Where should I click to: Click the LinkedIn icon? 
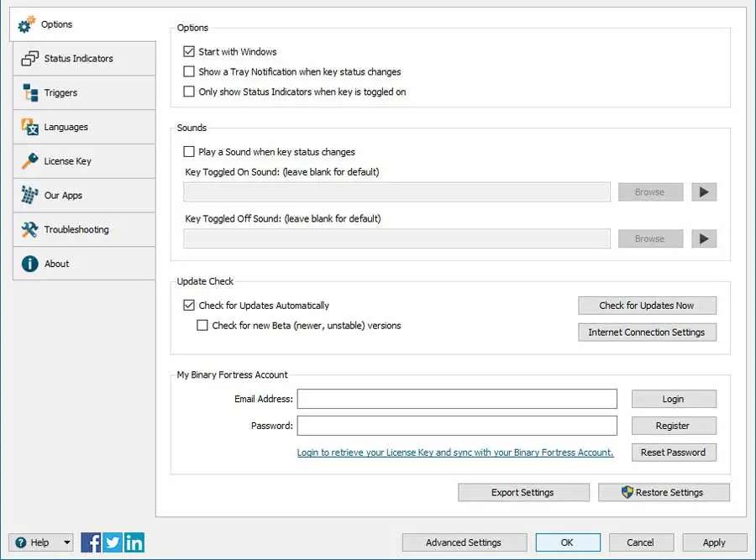[x=134, y=542]
